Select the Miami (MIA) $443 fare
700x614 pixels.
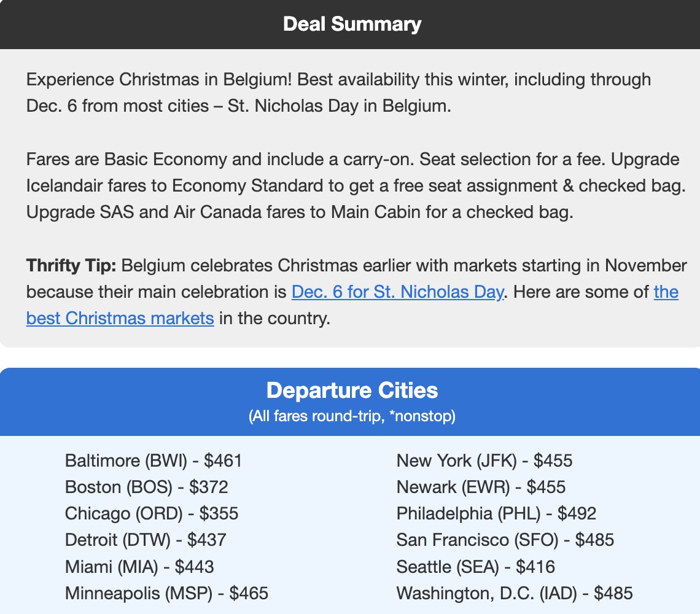click(139, 567)
